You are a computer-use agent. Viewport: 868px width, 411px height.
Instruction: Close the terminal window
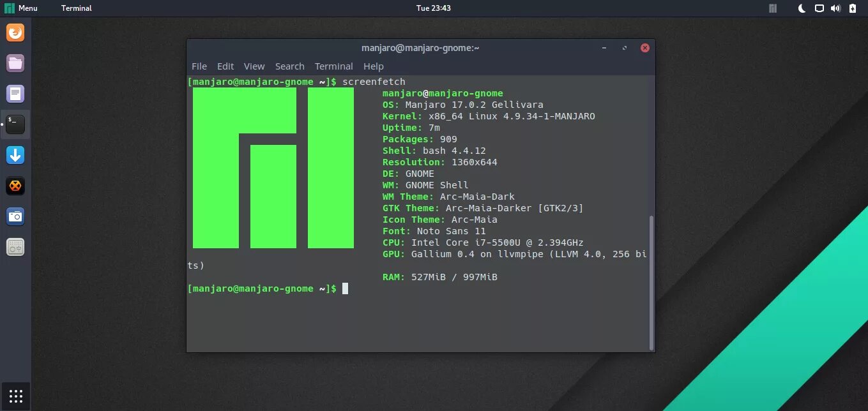click(645, 48)
